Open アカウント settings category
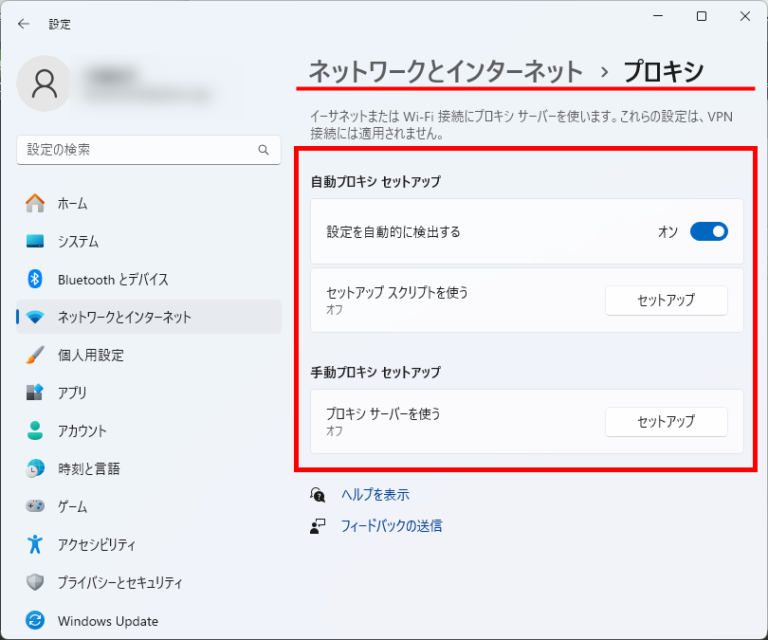This screenshot has height=640, width=768. click(x=149, y=430)
